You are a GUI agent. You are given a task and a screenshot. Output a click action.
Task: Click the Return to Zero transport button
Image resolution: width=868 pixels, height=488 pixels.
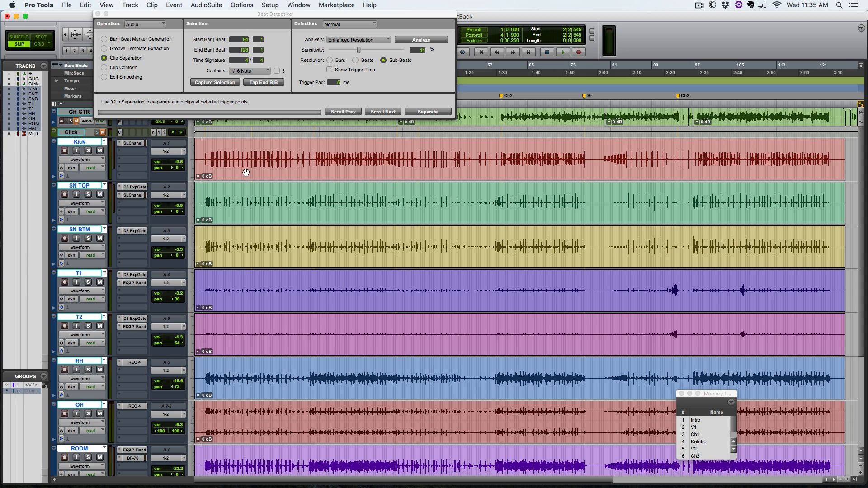pos(481,52)
